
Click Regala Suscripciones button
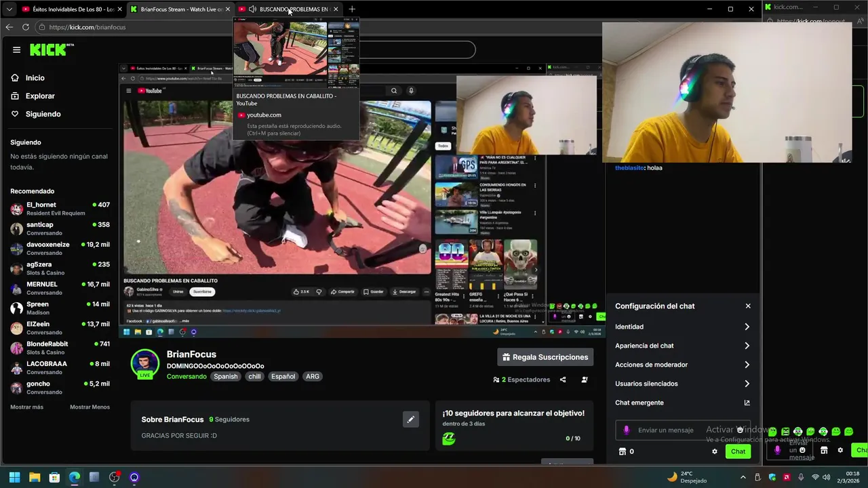pyautogui.click(x=545, y=357)
